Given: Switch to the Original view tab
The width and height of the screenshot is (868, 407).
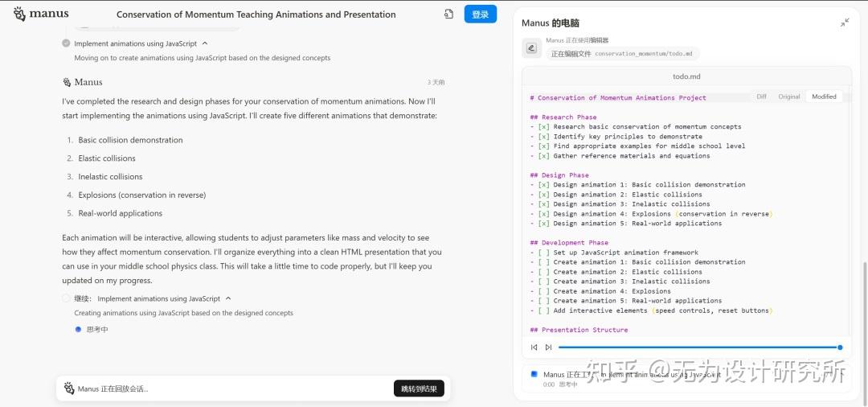Looking at the screenshot, I should (x=788, y=97).
